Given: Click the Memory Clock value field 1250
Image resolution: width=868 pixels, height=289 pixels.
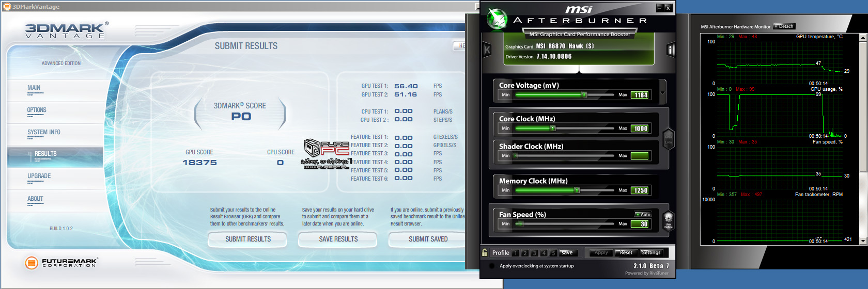Looking at the screenshot, I should coord(641,190).
